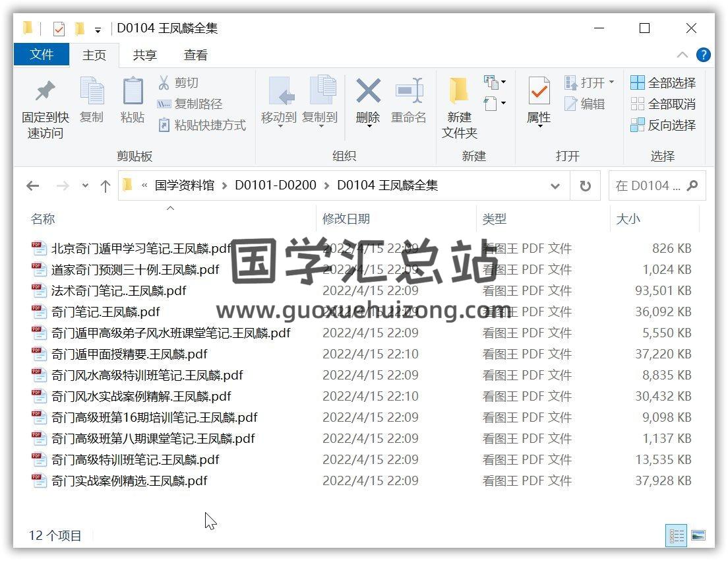728x561 pixels.
Task: Click the Pin to Quick Access icon
Action: click(45, 92)
